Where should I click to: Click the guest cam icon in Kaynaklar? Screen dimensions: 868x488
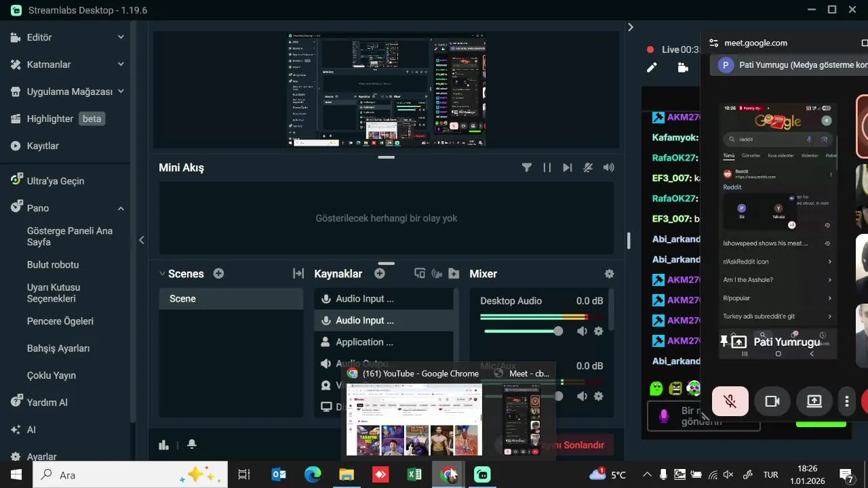tap(437, 274)
